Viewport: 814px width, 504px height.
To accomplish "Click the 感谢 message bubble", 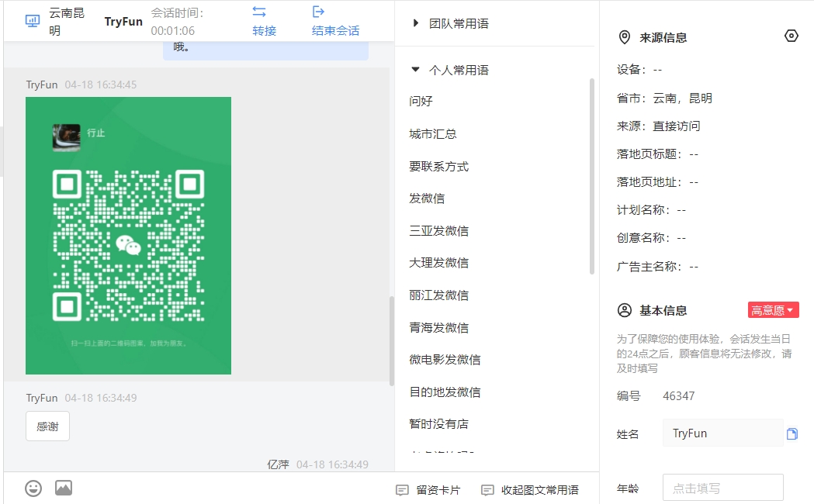I will point(48,426).
